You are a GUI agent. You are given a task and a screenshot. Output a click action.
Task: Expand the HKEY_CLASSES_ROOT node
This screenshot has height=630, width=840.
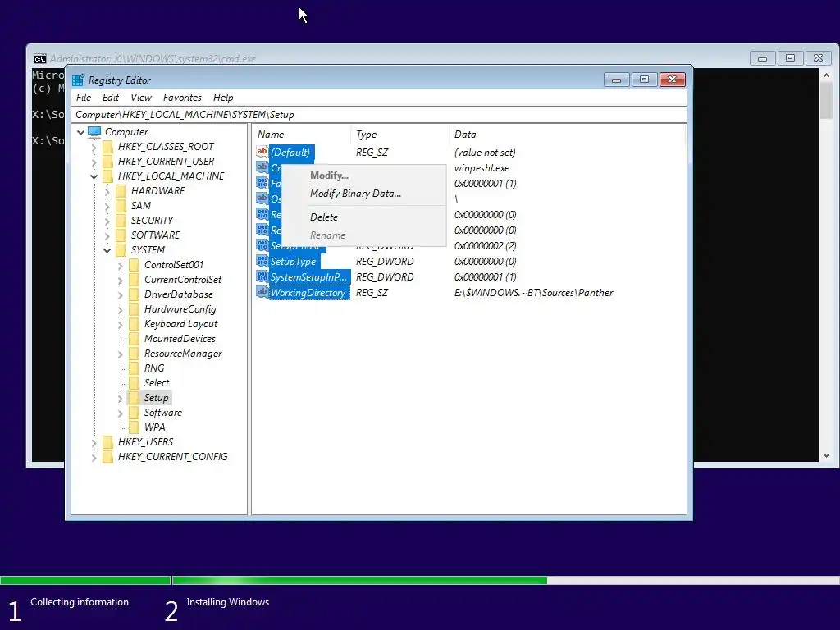94,147
